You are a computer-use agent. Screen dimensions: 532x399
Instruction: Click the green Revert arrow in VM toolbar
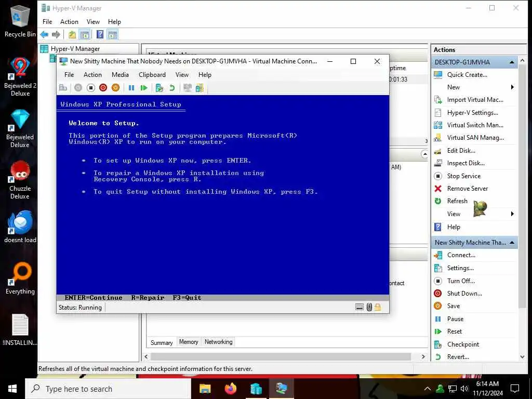(x=171, y=88)
